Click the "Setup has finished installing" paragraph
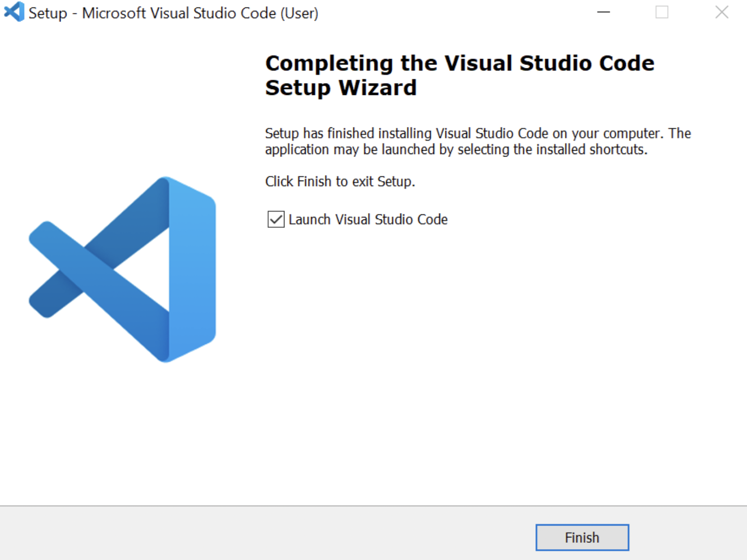This screenshot has height=560, width=747. [x=478, y=141]
